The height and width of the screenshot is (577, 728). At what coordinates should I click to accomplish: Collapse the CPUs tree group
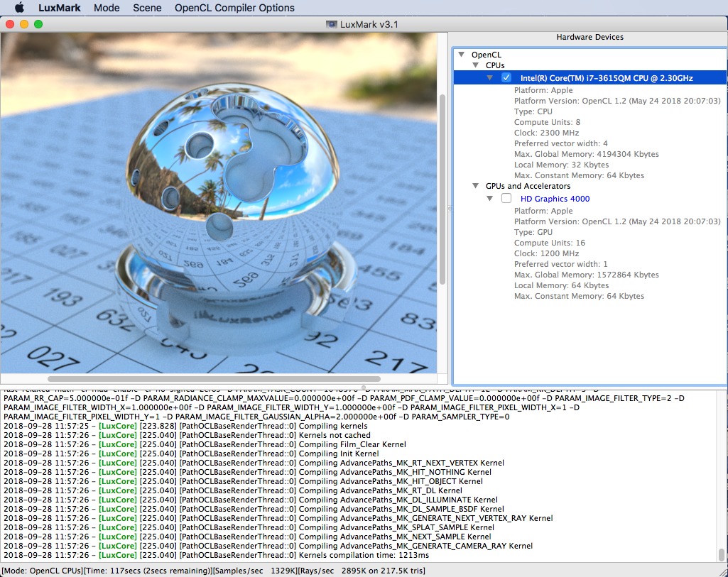pos(475,65)
